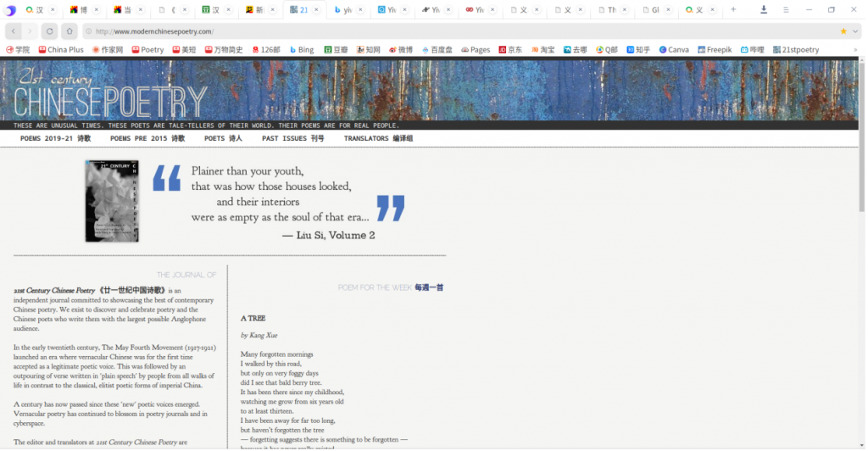Go back using the browser back arrow
Screen dimensions: 868x451
tap(14, 31)
